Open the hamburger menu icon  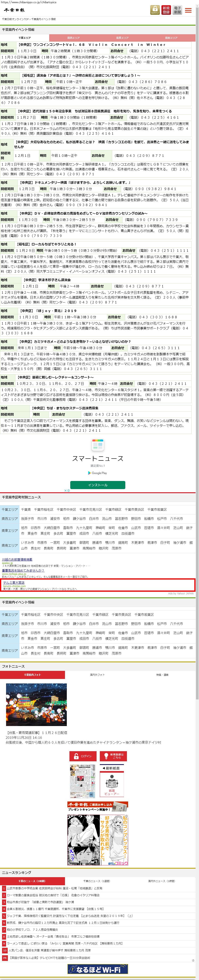(x=188, y=10)
